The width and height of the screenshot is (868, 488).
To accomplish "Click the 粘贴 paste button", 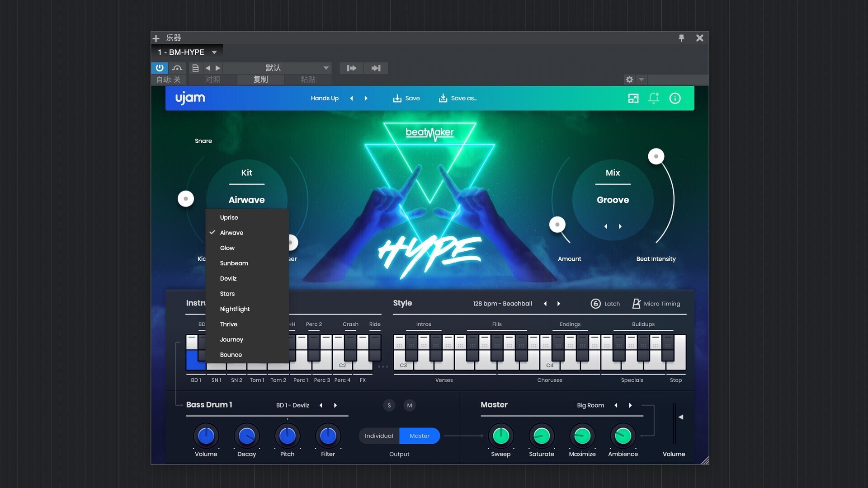I will coord(308,80).
